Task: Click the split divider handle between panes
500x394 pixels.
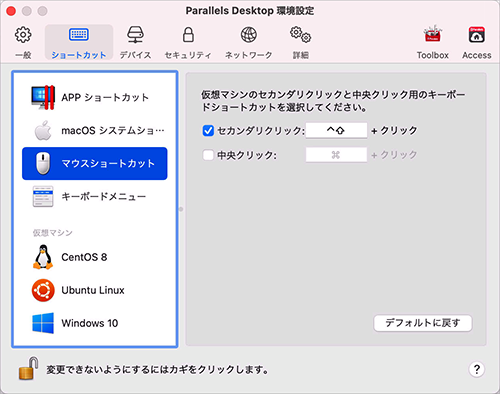Action: pos(181,209)
